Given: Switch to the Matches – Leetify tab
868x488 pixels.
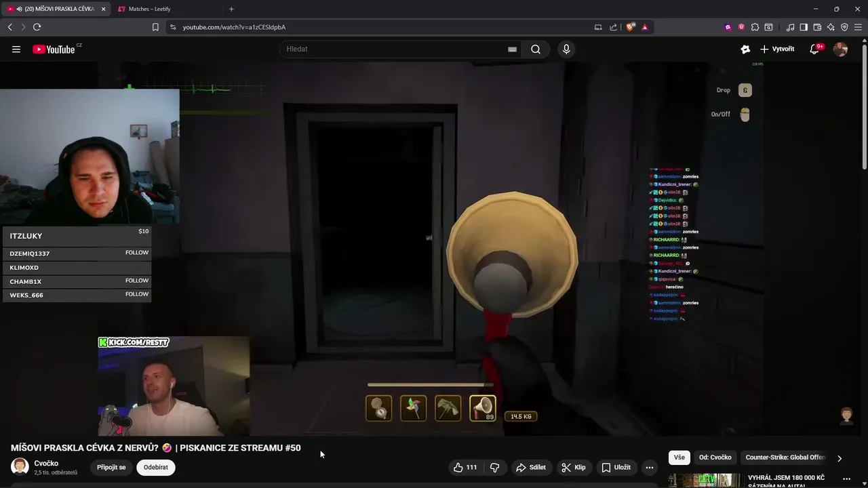Looking at the screenshot, I should click(166, 9).
